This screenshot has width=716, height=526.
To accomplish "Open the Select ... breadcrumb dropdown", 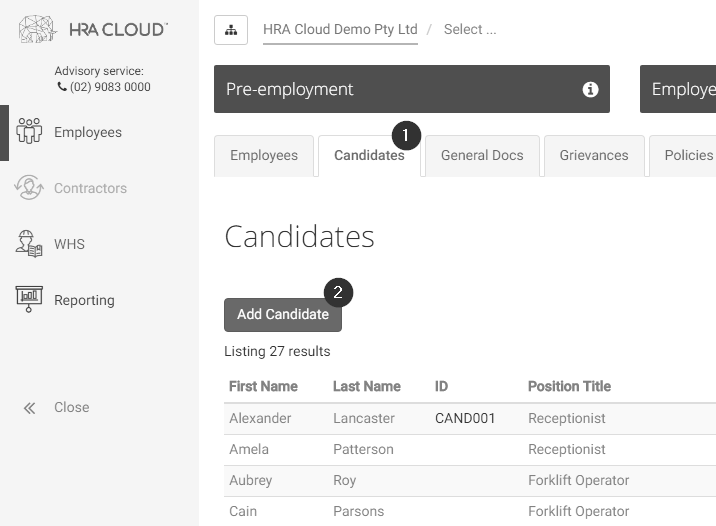I will point(470,29).
